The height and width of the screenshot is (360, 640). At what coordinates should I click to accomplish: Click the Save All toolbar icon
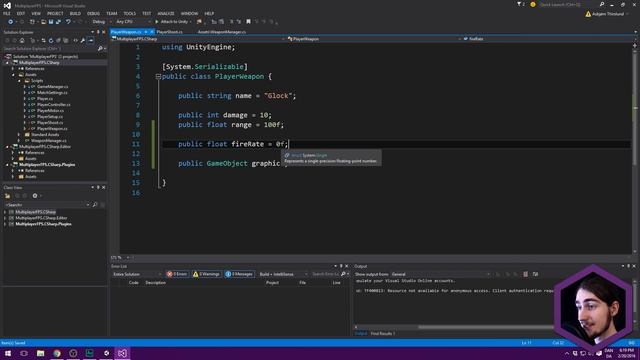tap(58, 22)
